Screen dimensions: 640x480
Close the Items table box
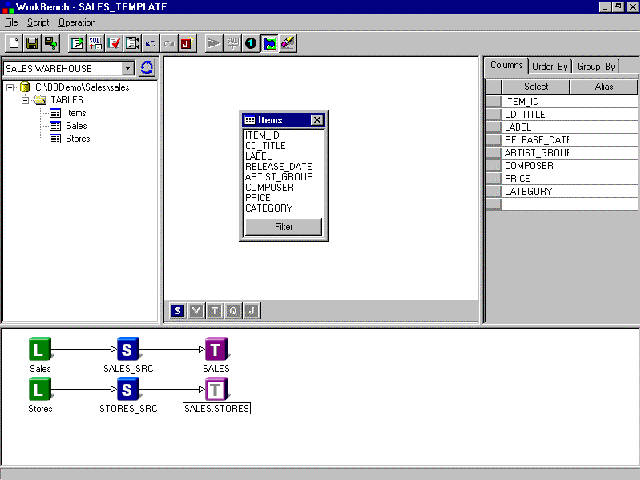click(x=317, y=120)
